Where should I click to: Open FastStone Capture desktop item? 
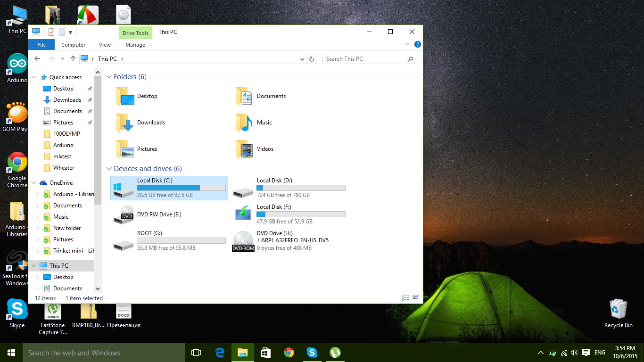click(52, 319)
